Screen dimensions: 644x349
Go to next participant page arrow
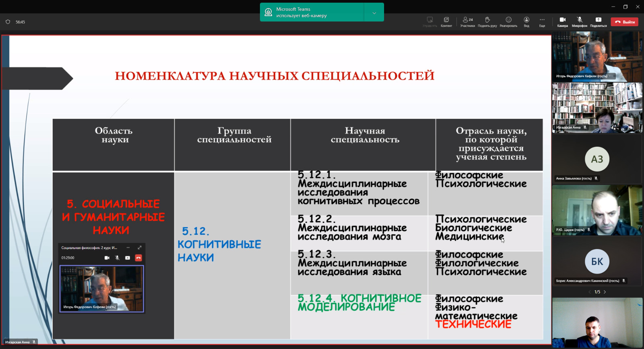coord(605,292)
